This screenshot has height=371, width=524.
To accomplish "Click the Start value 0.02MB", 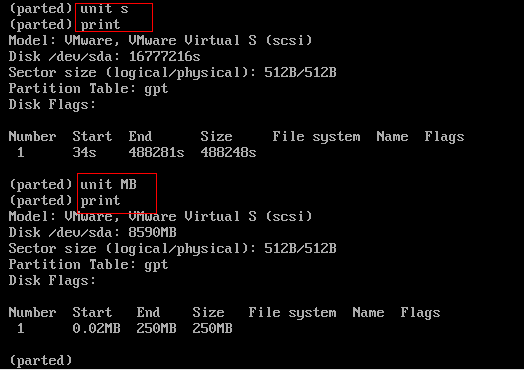I will point(96,329).
